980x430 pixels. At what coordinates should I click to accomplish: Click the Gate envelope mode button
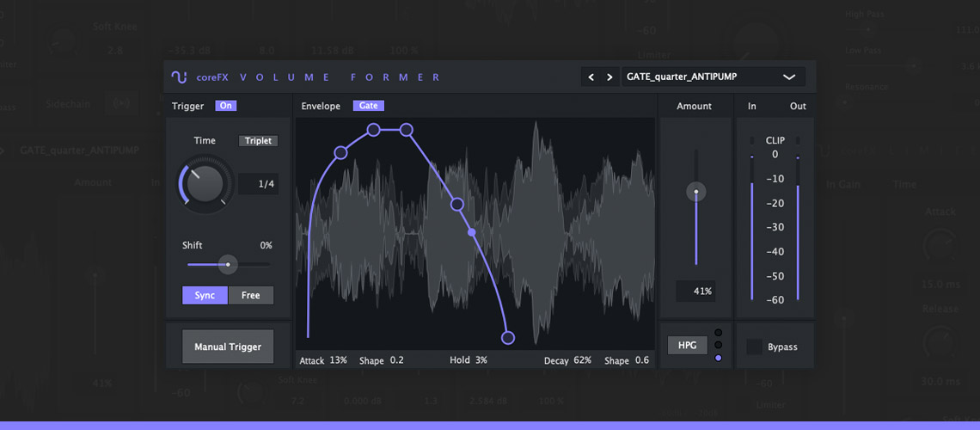(x=368, y=106)
